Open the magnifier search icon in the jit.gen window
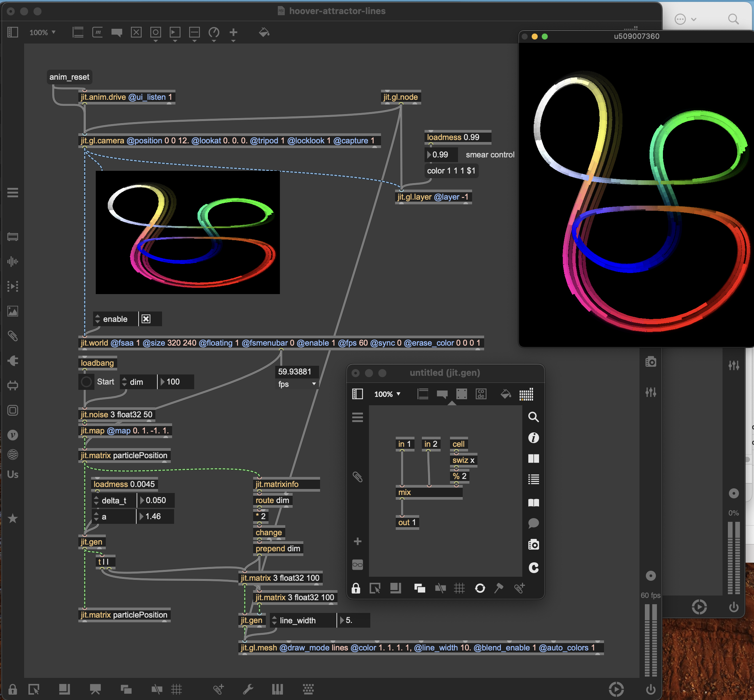The image size is (754, 700). [533, 417]
